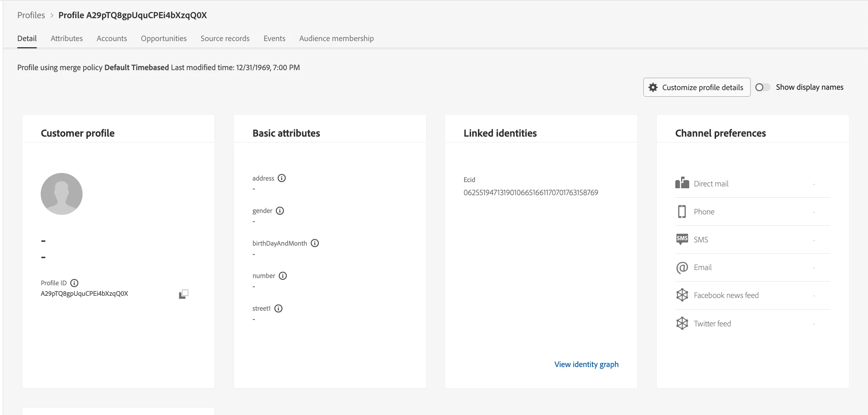Screen dimensions: 868x415
Task: Click the Ecid value 0625519471319...
Action: tap(531, 193)
